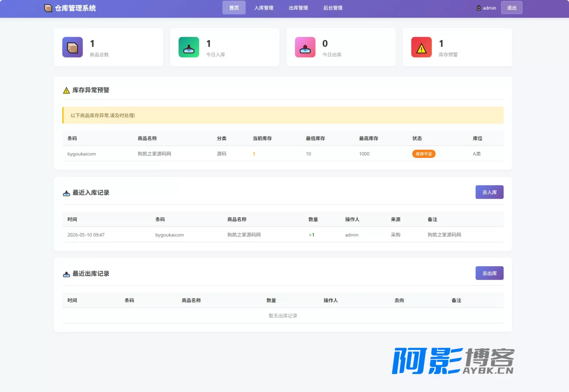Select the bygoukaicom barcode in alert table
Screen dimensions: 569x392
click(x=81, y=154)
